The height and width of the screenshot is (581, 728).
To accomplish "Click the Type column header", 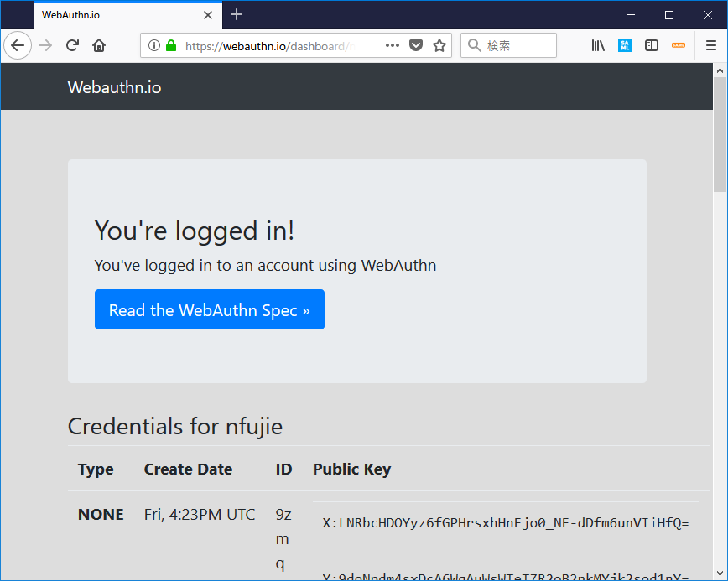I will pyautogui.click(x=96, y=469).
